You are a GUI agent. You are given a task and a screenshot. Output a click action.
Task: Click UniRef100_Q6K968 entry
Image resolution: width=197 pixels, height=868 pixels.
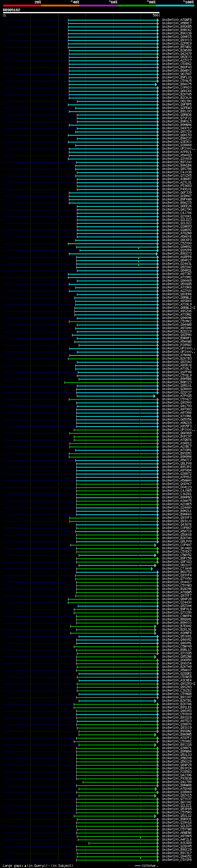coord(176,433)
